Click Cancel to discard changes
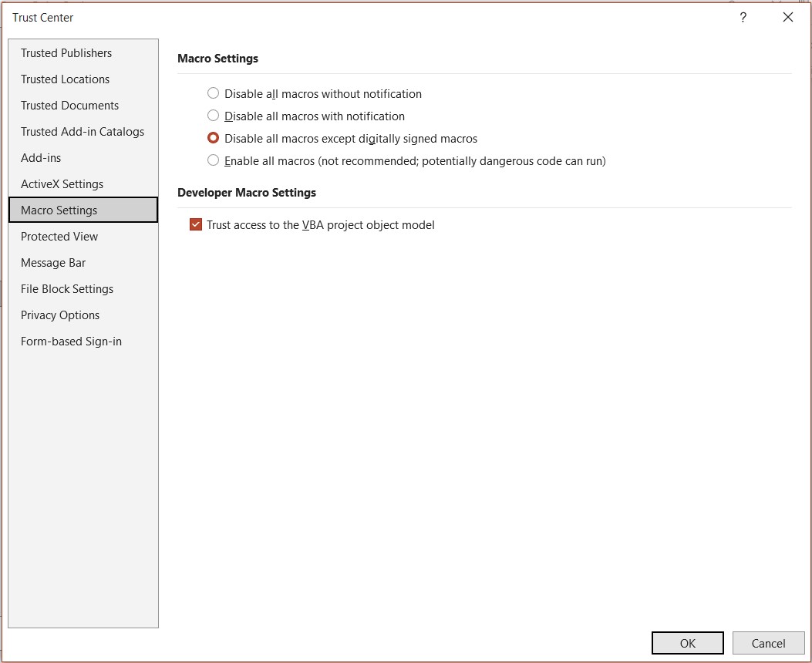 click(x=768, y=643)
